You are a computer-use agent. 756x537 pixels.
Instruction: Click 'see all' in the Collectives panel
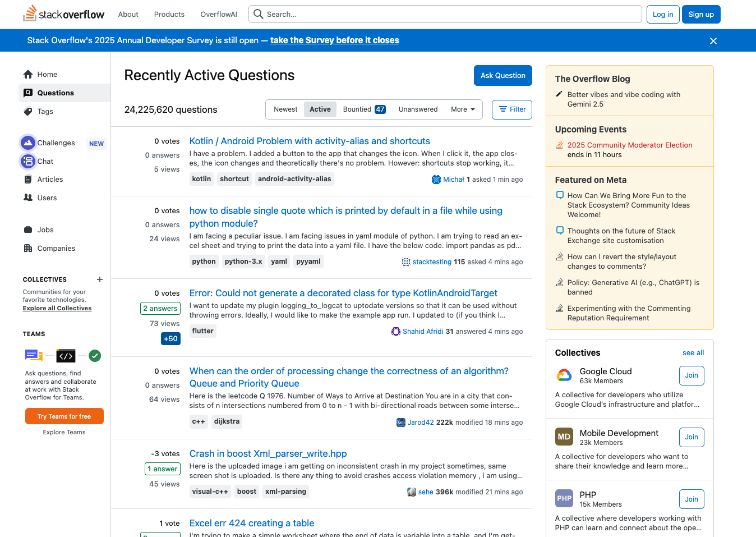coord(693,352)
